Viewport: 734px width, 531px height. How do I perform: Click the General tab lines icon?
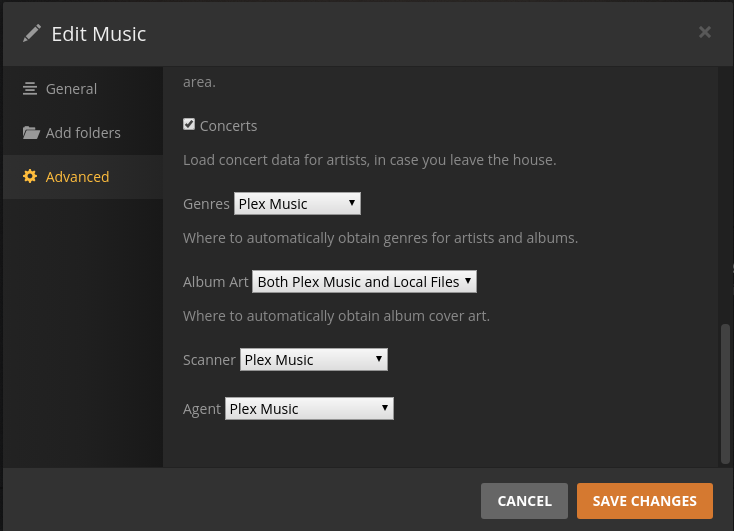30,89
